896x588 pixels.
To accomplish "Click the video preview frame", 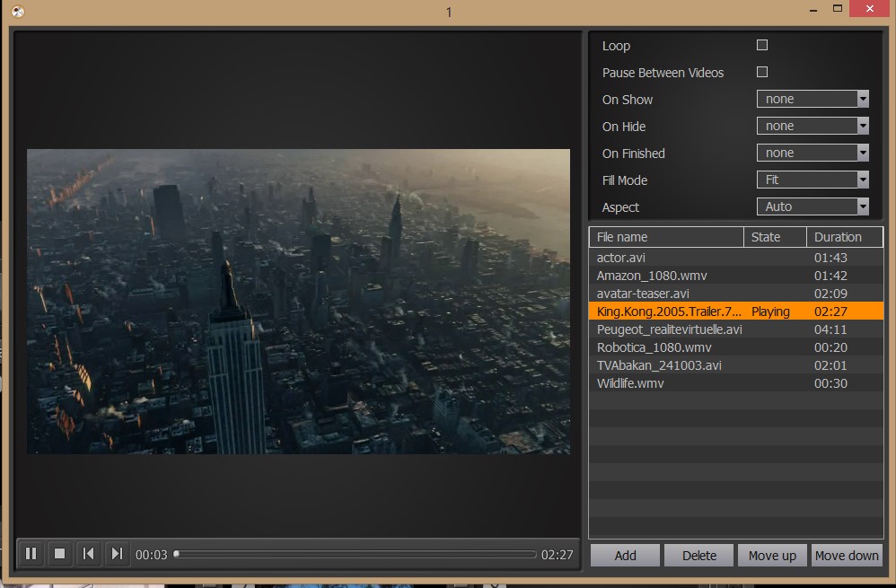I will pyautogui.click(x=298, y=302).
